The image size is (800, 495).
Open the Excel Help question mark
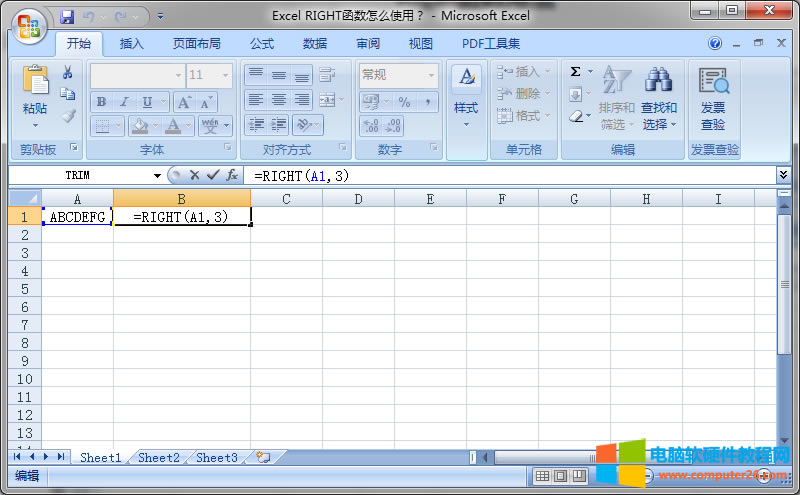[x=715, y=44]
